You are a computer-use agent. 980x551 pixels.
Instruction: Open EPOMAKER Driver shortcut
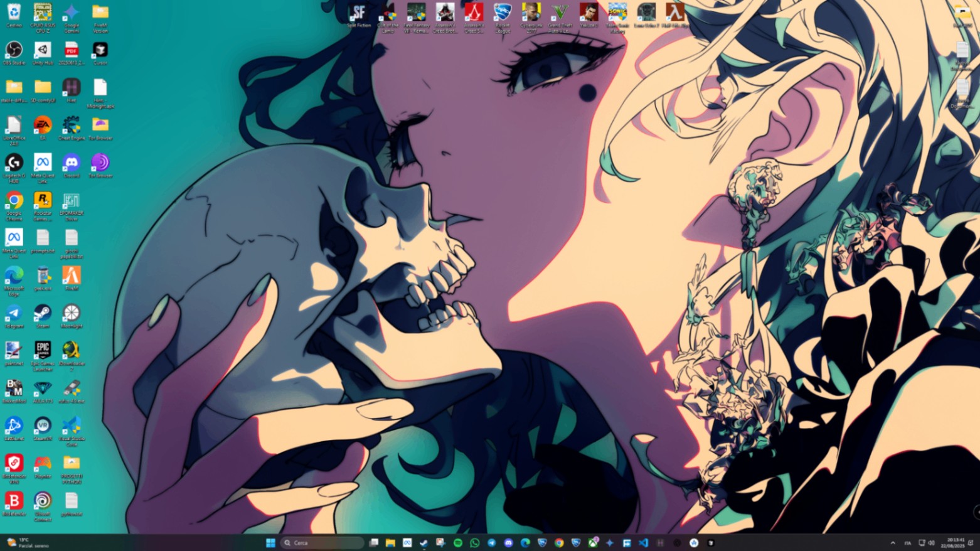(72, 206)
